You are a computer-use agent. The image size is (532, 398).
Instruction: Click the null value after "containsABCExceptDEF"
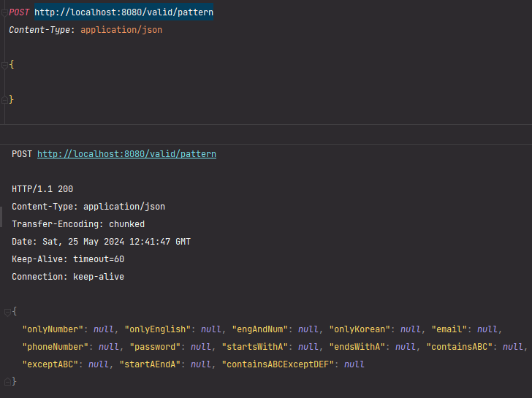[354, 364]
